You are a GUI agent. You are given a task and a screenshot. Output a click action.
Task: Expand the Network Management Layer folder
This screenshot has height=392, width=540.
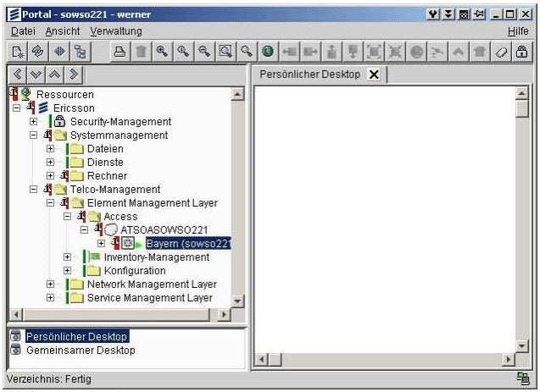[51, 284]
